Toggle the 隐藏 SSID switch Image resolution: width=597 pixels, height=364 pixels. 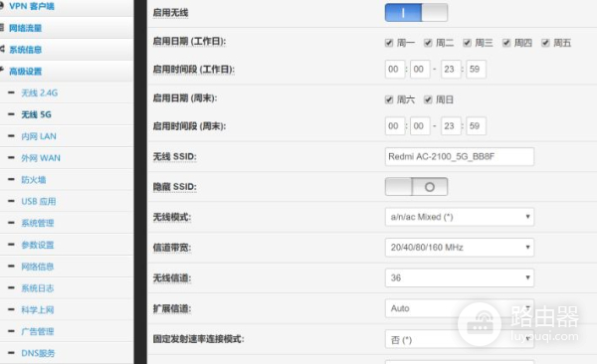tap(416, 187)
